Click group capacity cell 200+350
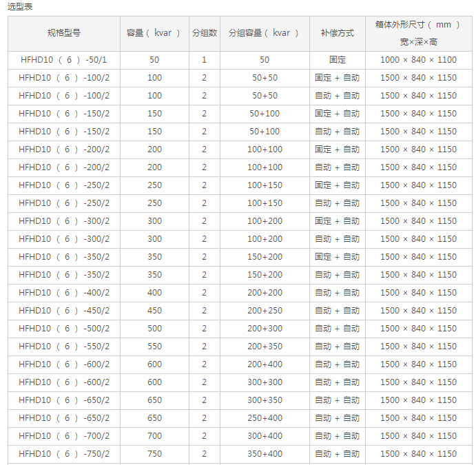Image resolution: width=476 pixels, height=465 pixels. click(265, 347)
